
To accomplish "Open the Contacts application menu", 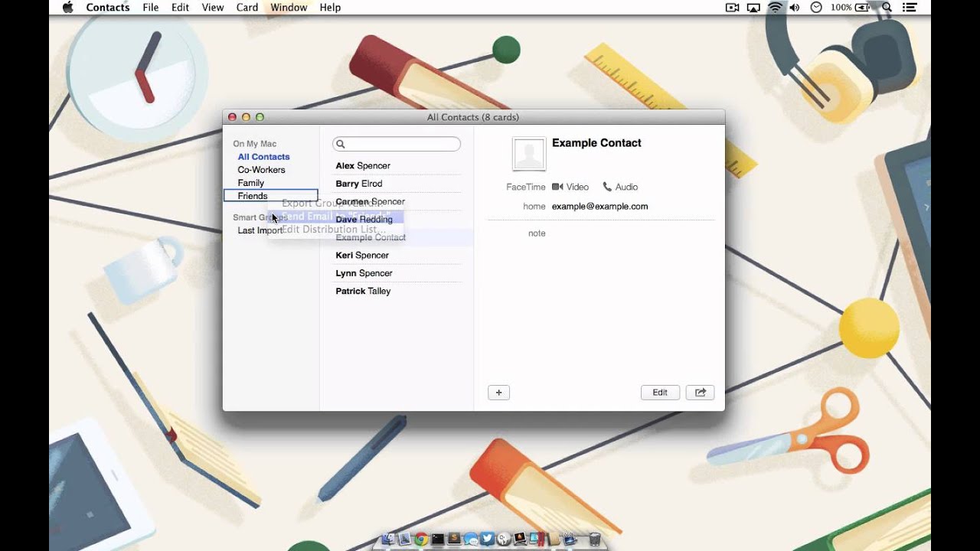I will pyautogui.click(x=108, y=7).
